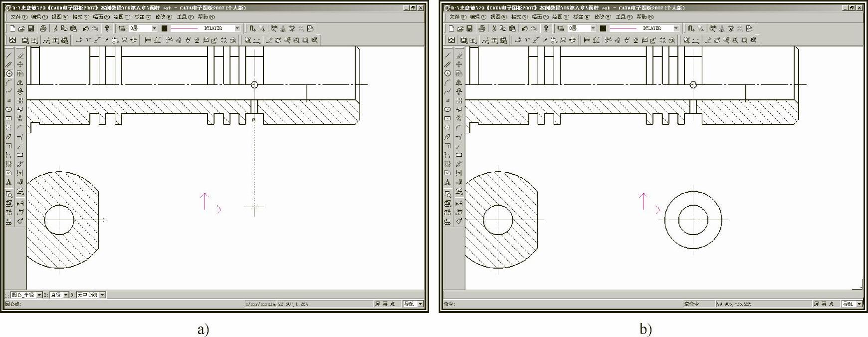Viewport: 868px width, 337px height.
Task: Click New file icon in right window b)
Action: (451, 28)
